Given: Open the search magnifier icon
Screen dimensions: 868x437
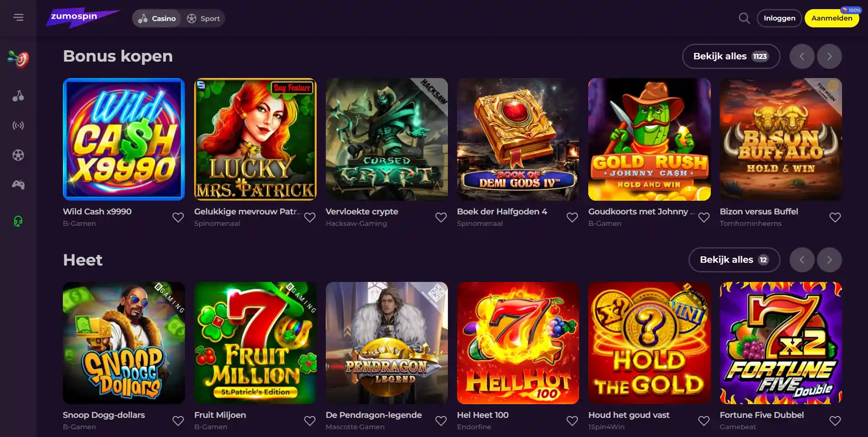Looking at the screenshot, I should coord(744,18).
